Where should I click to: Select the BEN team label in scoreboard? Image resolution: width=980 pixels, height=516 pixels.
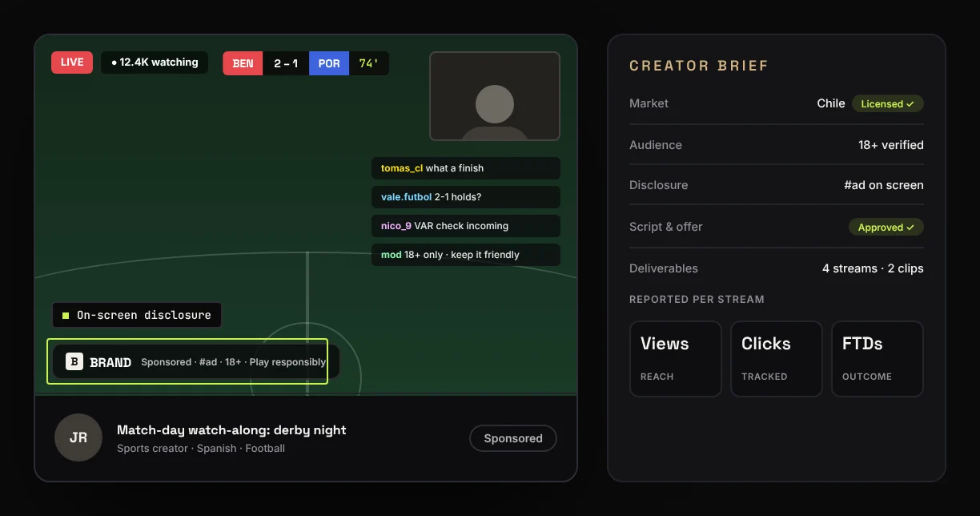click(243, 63)
